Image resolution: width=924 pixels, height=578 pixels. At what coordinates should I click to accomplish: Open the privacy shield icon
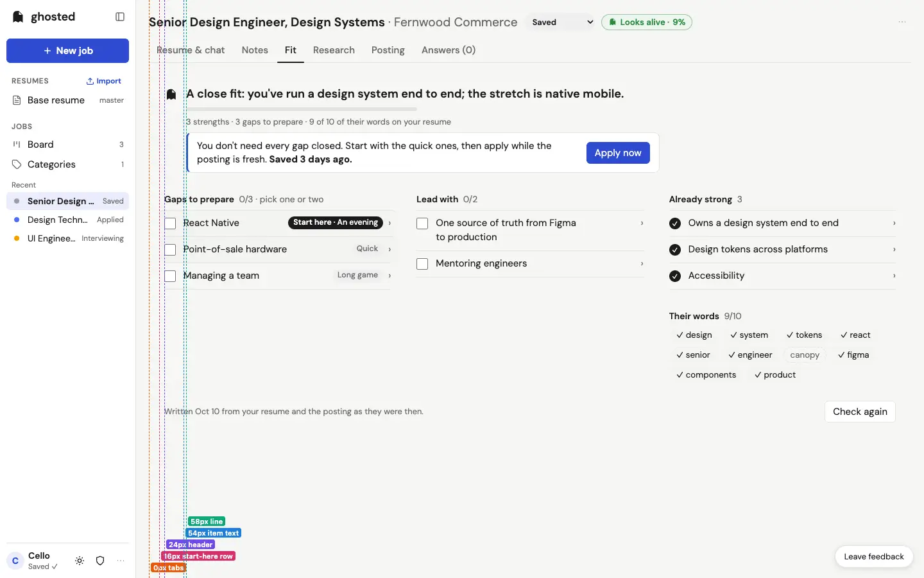click(100, 561)
